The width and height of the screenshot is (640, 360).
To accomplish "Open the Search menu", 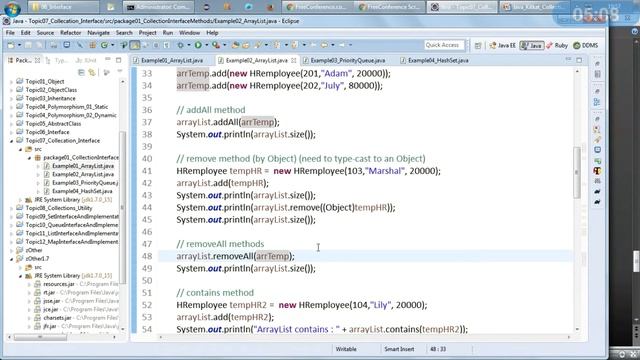I will point(124,33).
